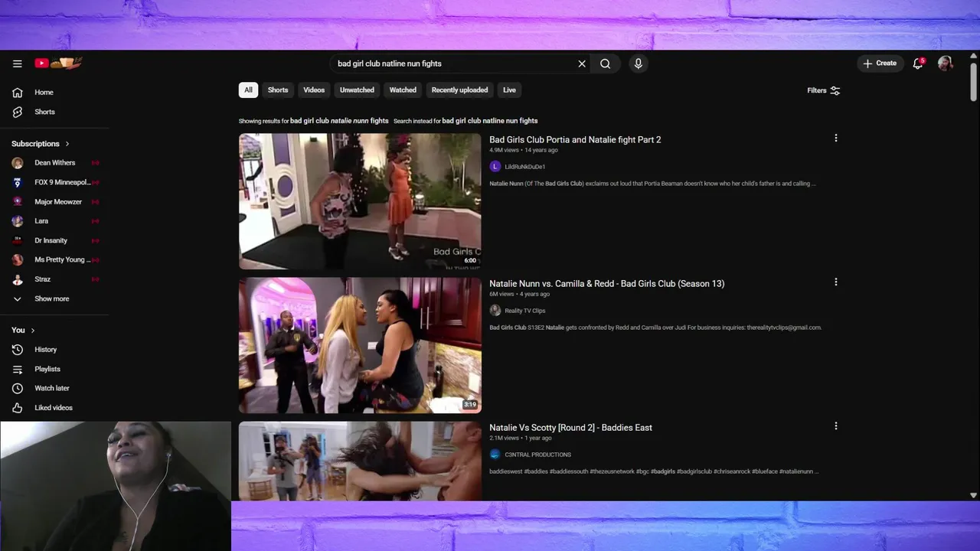This screenshot has width=980, height=551.
Task: Expand the Subscriptions section chevron
Action: pos(67,144)
